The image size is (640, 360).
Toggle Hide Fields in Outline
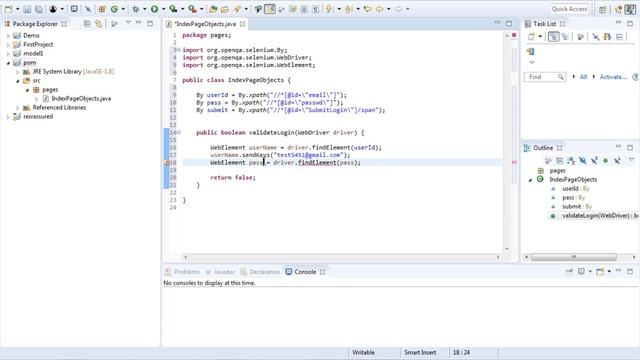582,161
